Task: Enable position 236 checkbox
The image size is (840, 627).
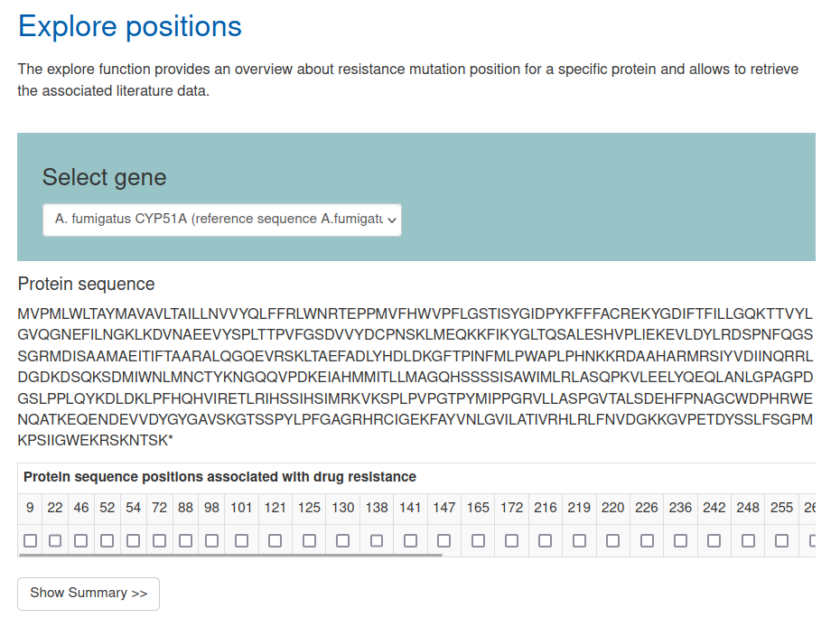Action: [x=681, y=541]
